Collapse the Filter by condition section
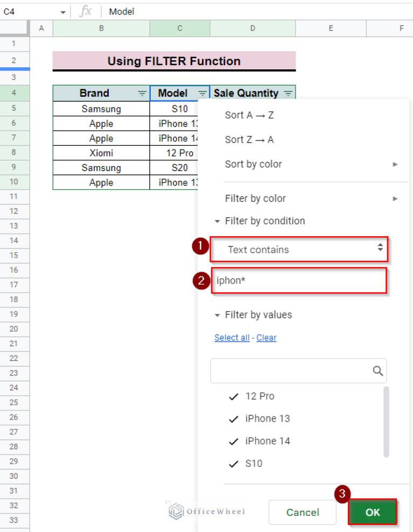The image size is (413, 532). [x=218, y=221]
